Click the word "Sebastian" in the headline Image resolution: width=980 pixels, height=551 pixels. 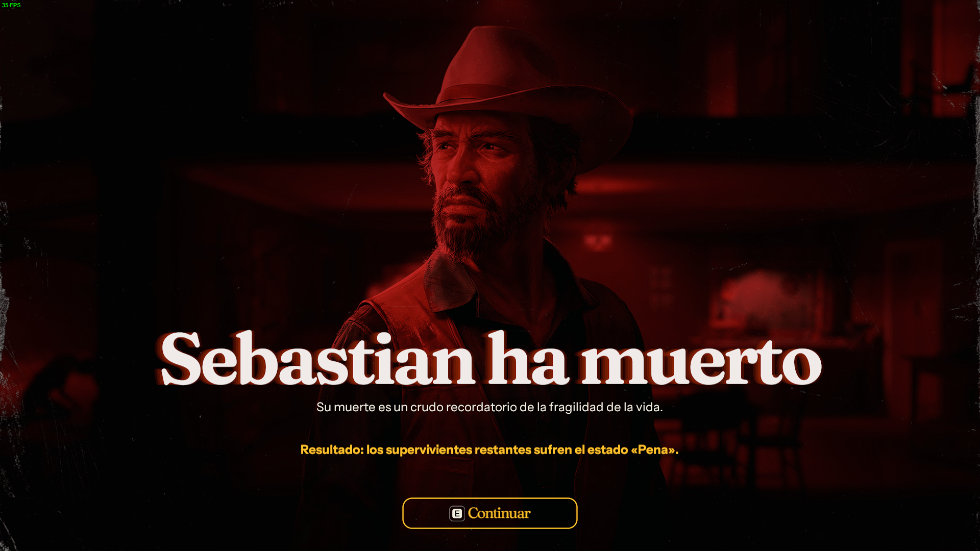pyautogui.click(x=317, y=359)
